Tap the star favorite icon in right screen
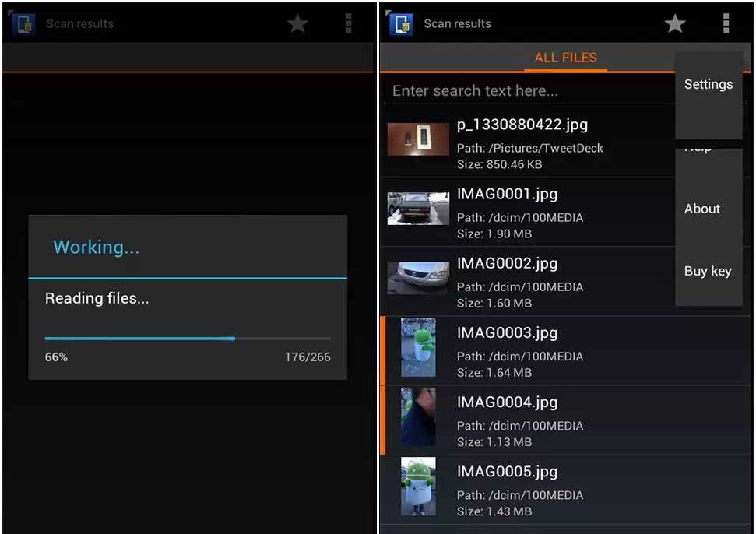Screen dimensions: 756x534 click(x=675, y=23)
